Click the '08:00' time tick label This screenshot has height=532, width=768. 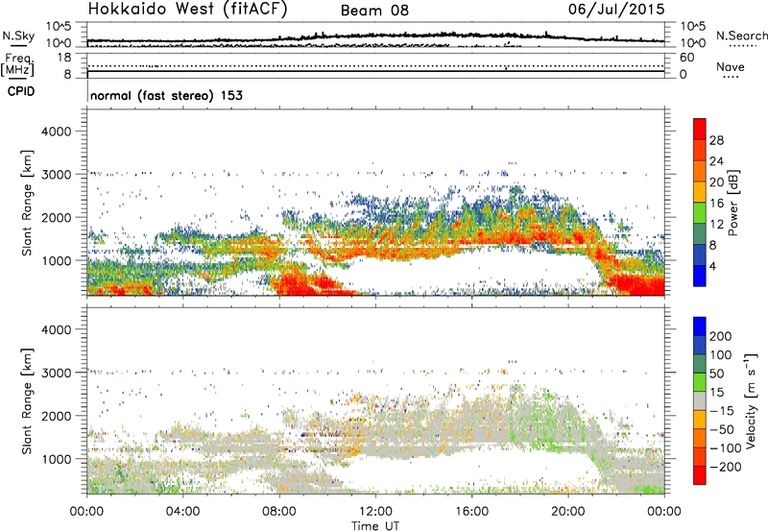279,512
